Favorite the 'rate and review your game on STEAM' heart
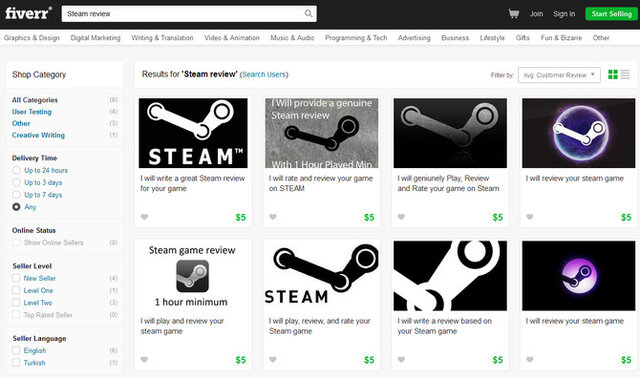640x378 pixels. coord(273,217)
